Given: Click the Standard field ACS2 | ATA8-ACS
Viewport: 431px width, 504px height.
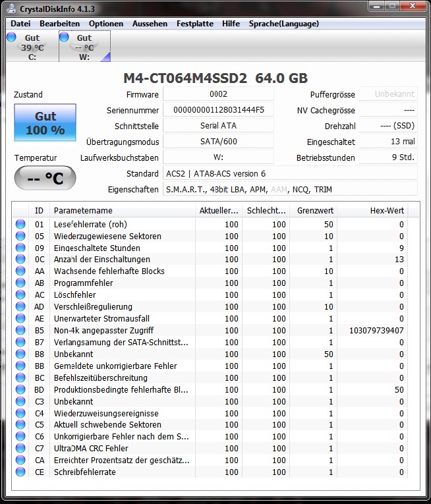Looking at the screenshot, I should pos(290,173).
